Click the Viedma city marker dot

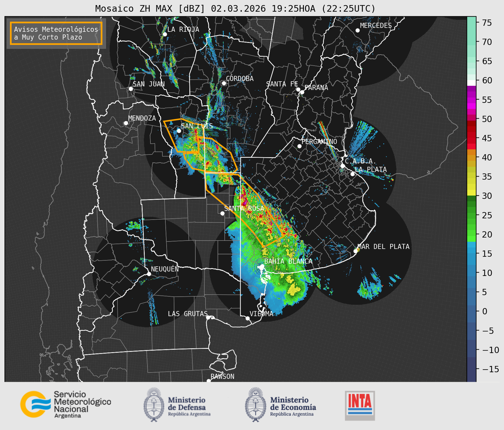[x=248, y=318]
